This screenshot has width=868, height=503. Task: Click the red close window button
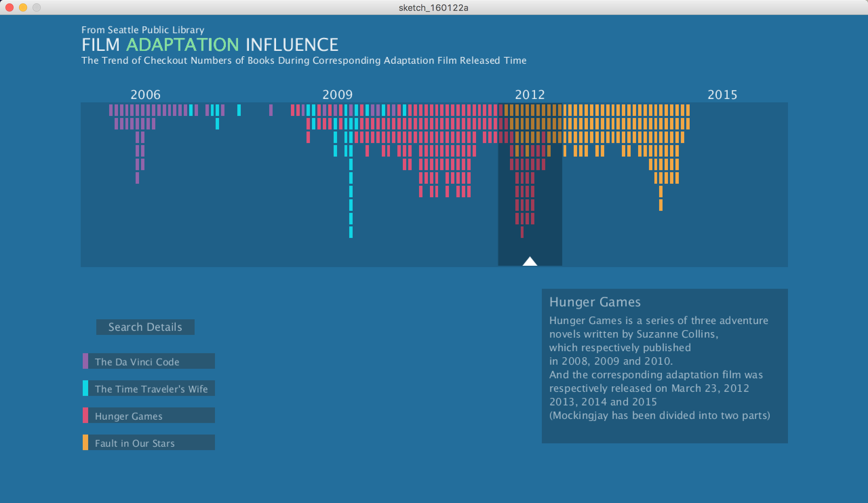(9, 7)
